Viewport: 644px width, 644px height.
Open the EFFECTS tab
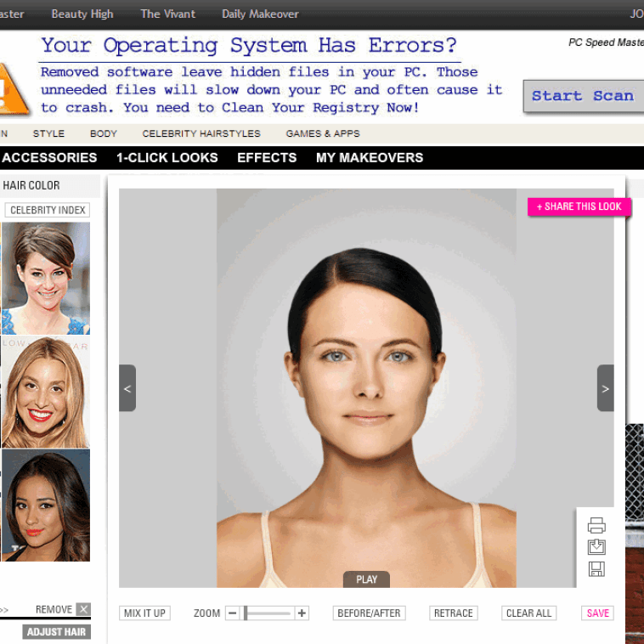[267, 158]
